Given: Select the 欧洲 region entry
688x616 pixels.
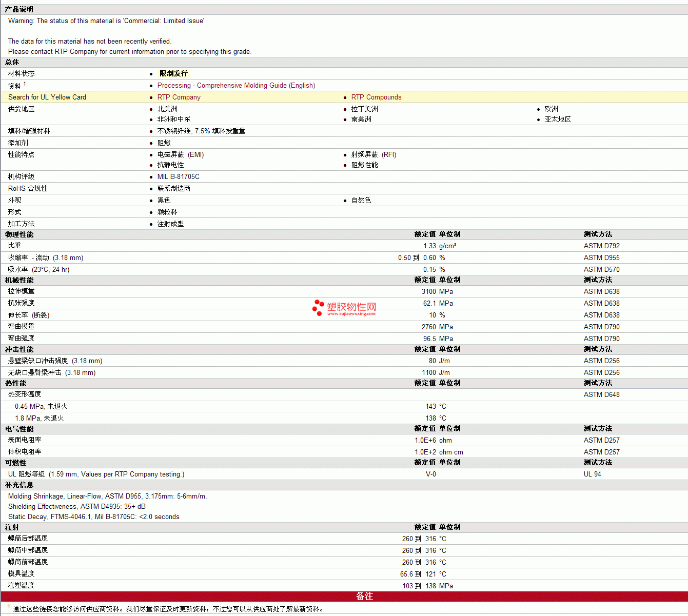Looking at the screenshot, I should [552, 109].
